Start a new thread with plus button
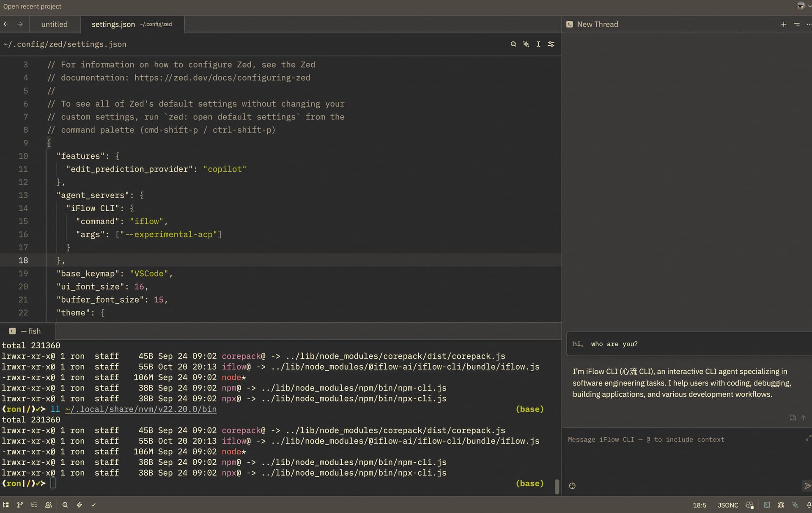Screen dimensions: 812x513 783,25
